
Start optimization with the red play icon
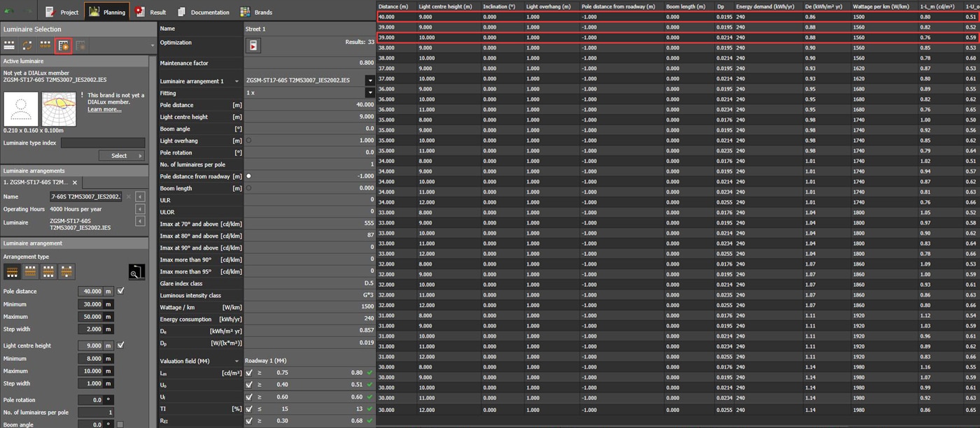click(253, 45)
